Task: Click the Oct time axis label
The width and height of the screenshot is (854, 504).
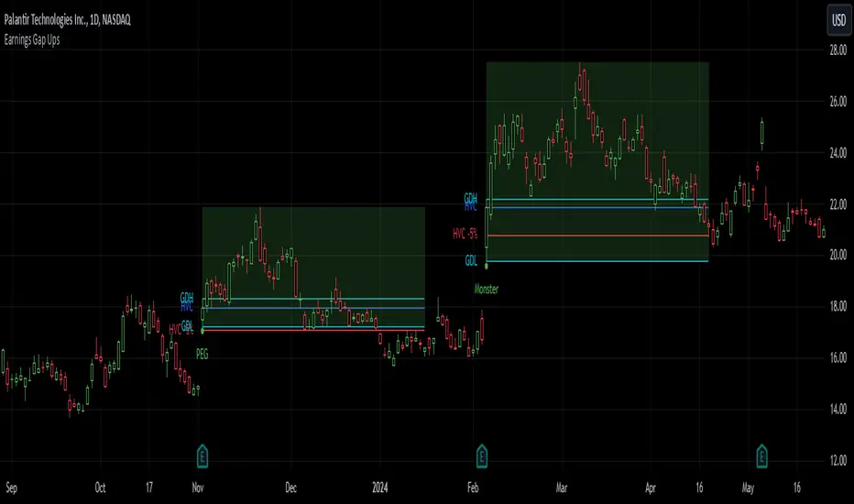Action: [100, 488]
